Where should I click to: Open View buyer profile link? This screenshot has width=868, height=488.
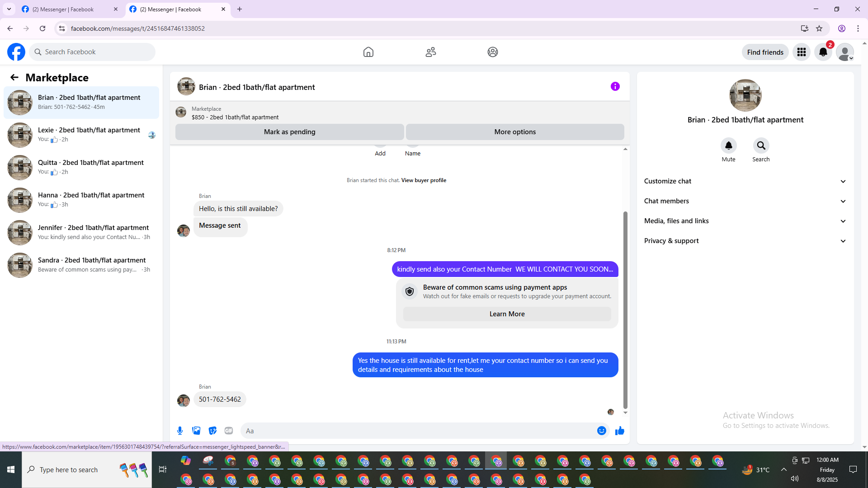(424, 180)
